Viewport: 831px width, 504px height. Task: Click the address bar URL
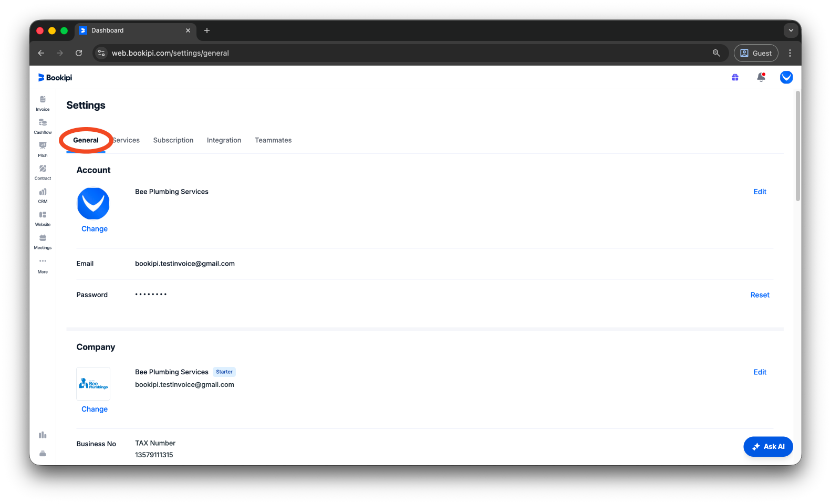tap(170, 53)
